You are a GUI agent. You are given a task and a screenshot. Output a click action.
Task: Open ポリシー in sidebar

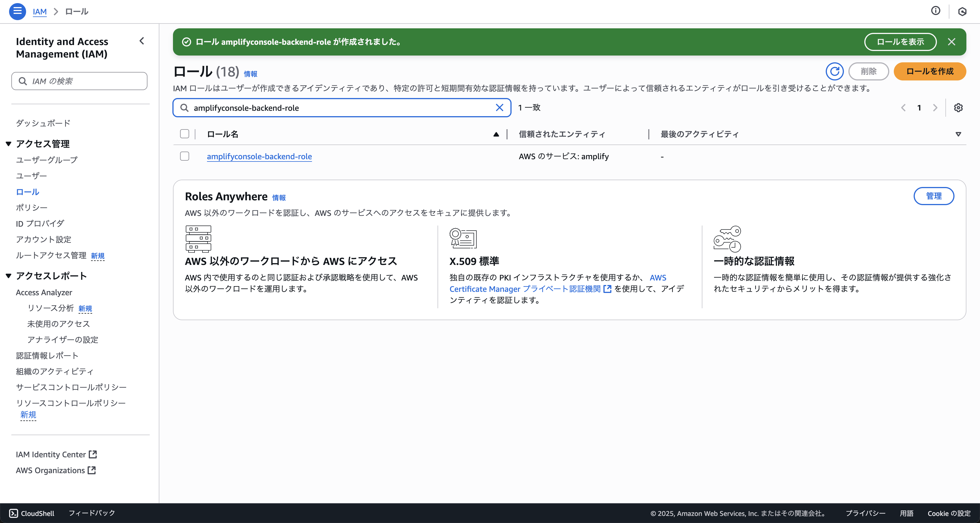coord(31,207)
